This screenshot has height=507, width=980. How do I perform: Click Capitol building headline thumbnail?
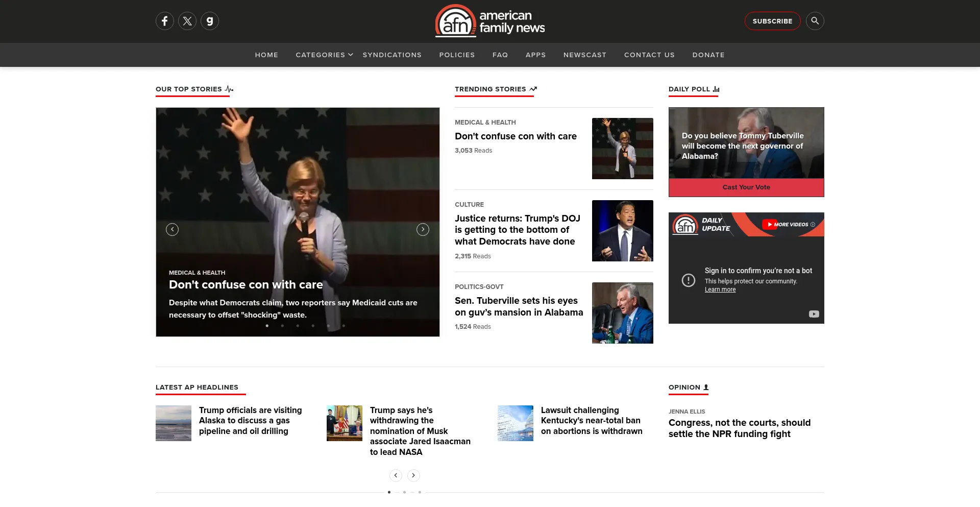click(516, 423)
